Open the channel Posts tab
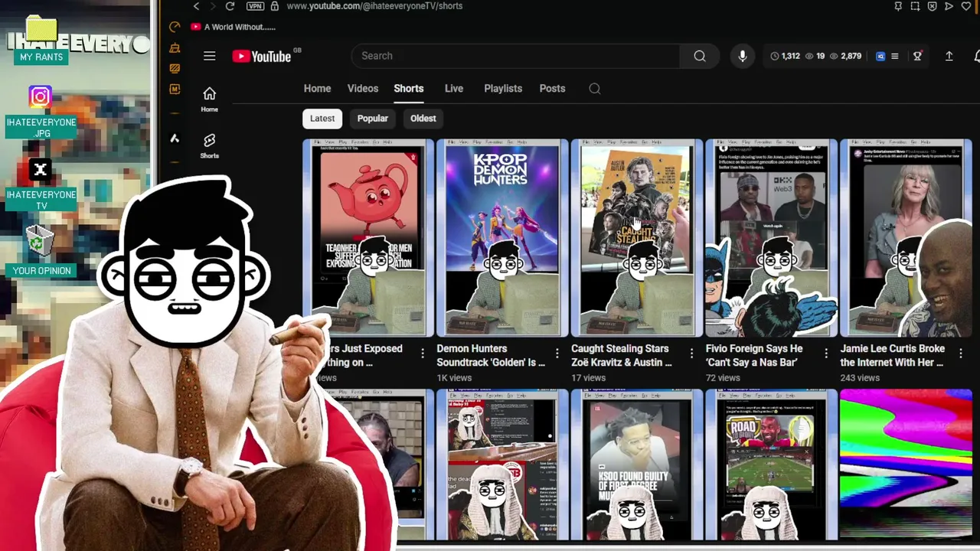This screenshot has width=980, height=551. pyautogui.click(x=552, y=88)
